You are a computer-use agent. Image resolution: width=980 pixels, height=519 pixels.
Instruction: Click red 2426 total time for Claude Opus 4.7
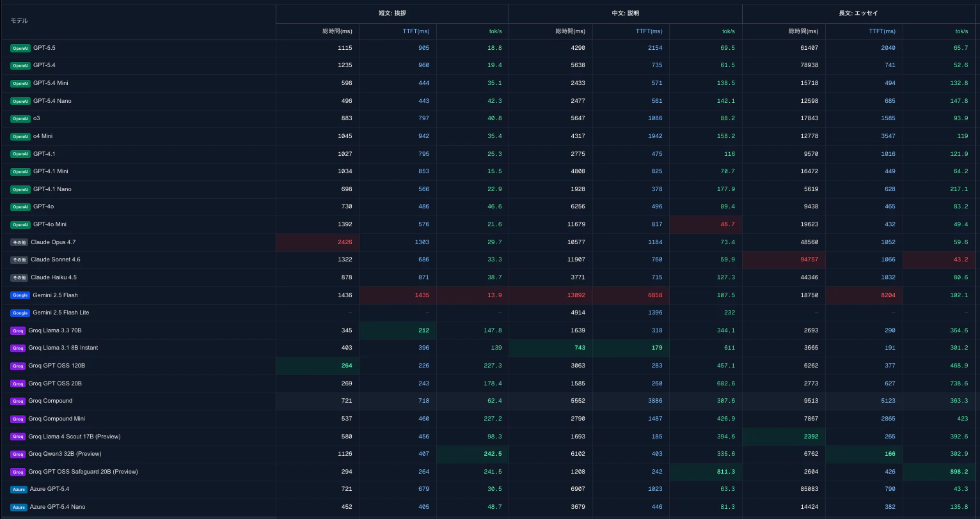345,242
